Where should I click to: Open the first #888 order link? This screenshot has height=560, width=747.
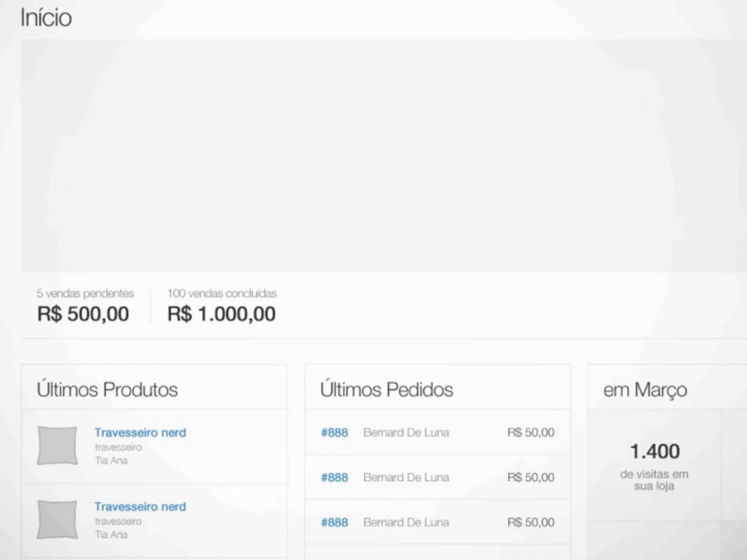[334, 433]
